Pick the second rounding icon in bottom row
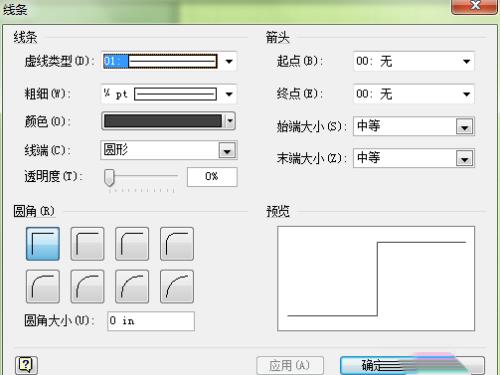500x375 pixels. tap(87, 286)
